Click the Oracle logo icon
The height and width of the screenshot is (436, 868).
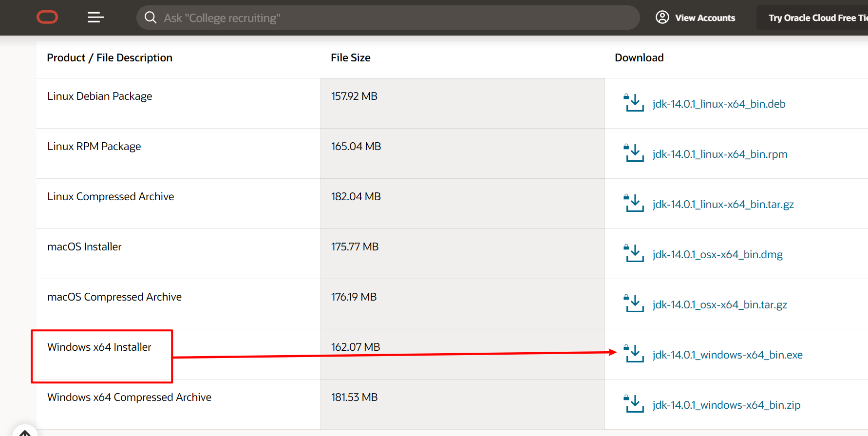47,18
